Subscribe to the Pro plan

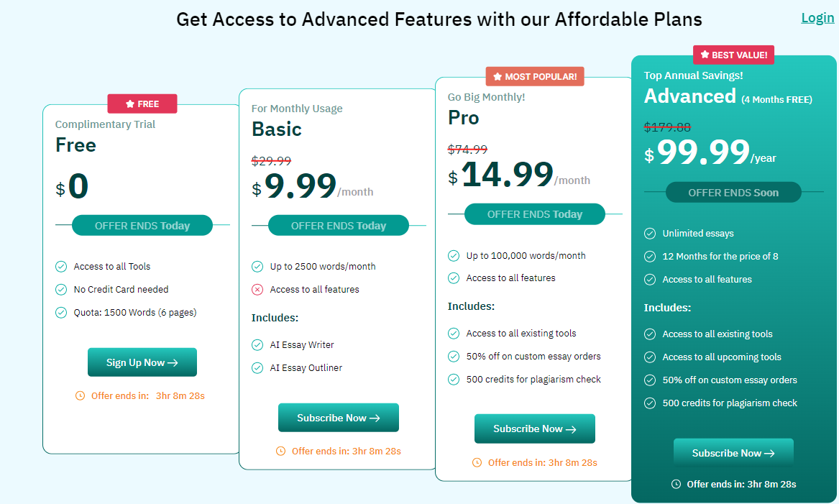click(x=535, y=429)
